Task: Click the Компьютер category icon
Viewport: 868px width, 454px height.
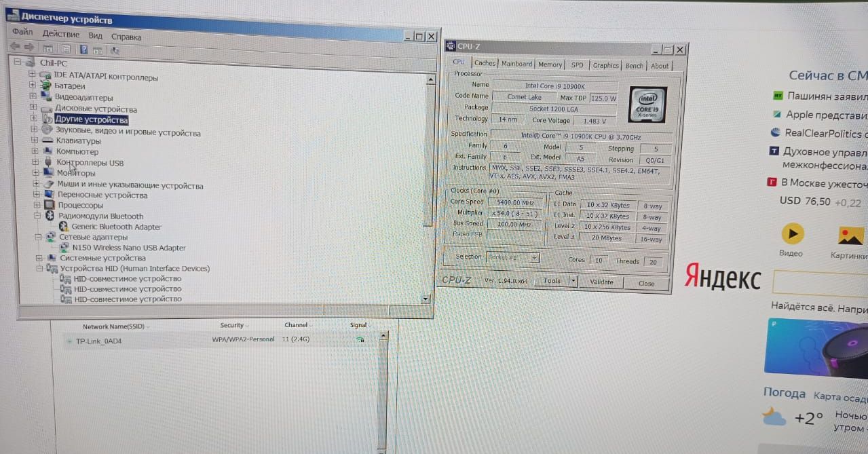Action: tap(48, 151)
